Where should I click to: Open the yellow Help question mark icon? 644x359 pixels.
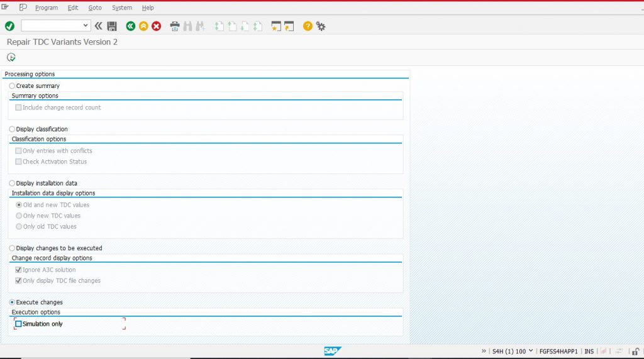point(308,26)
